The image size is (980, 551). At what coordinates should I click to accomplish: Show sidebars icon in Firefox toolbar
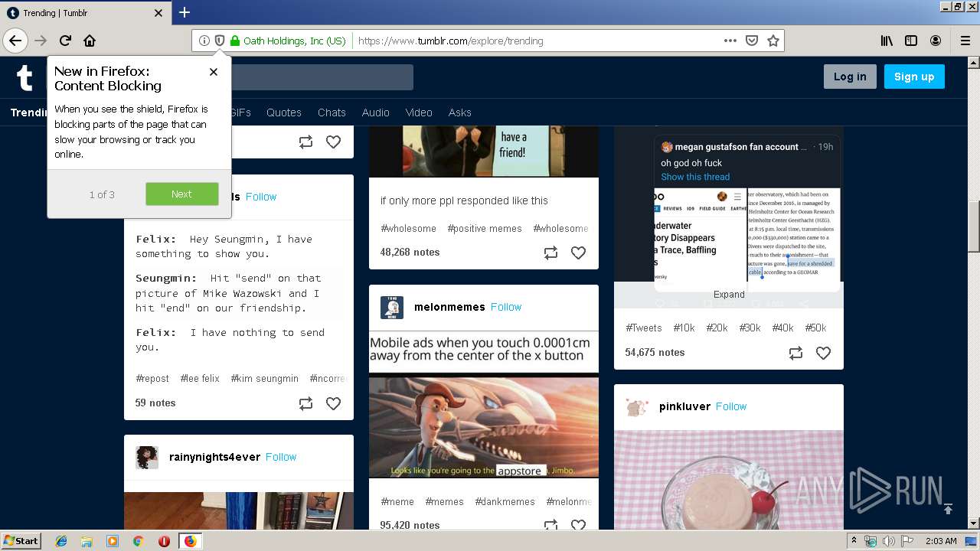tap(911, 41)
